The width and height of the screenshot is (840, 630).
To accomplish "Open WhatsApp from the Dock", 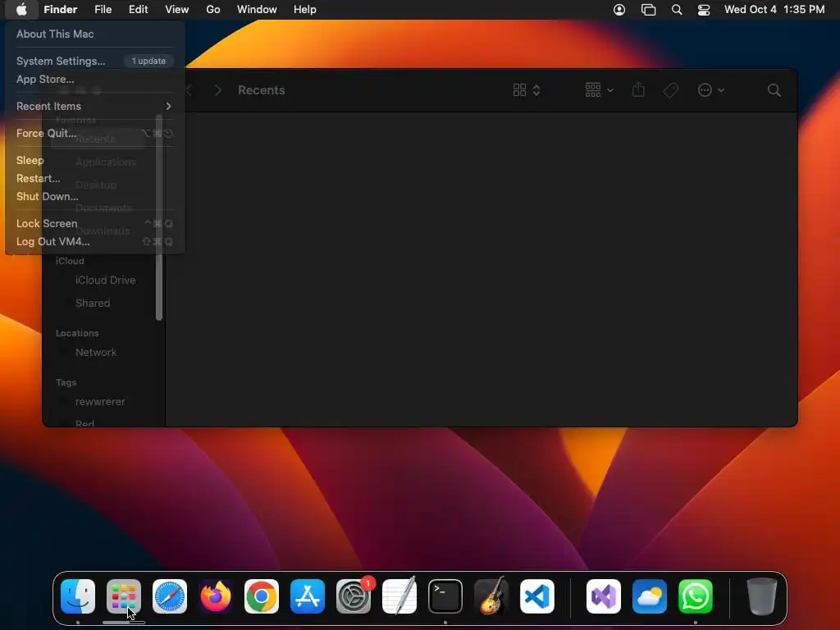I will click(x=696, y=596).
